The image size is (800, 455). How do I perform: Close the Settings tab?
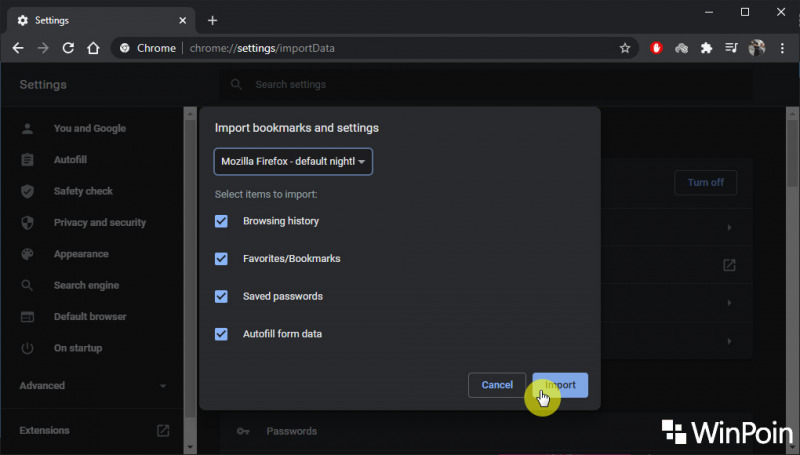coord(183,20)
